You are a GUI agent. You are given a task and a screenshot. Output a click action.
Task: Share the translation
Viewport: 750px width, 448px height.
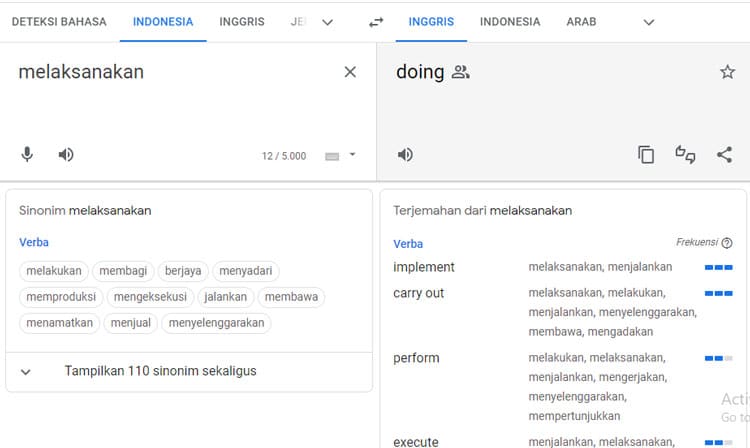(725, 154)
